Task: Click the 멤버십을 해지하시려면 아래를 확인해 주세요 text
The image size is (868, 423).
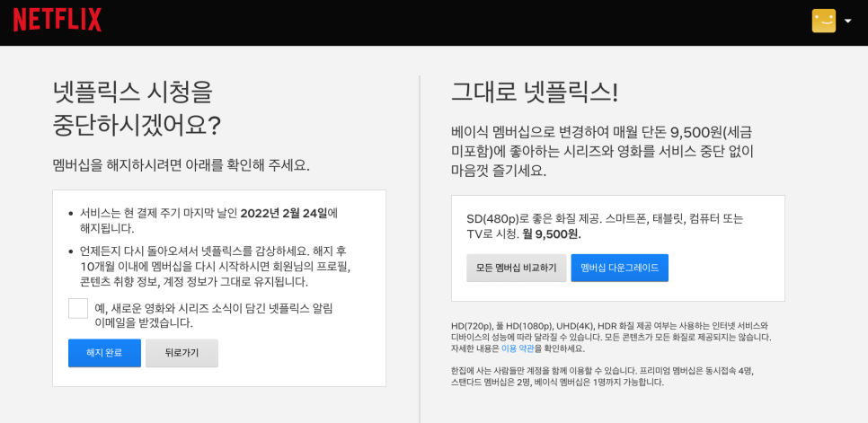Action: click(x=181, y=165)
